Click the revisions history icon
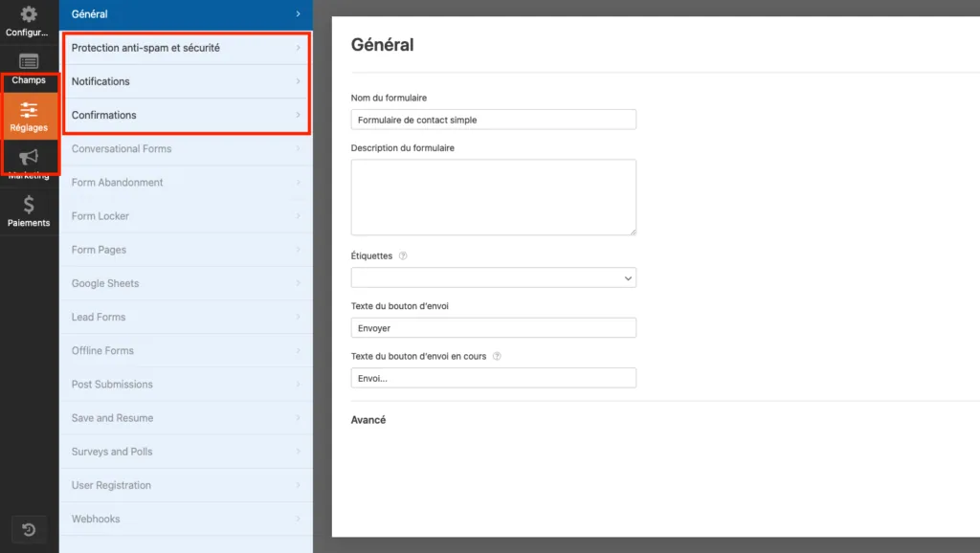Image resolution: width=980 pixels, height=553 pixels. click(29, 530)
